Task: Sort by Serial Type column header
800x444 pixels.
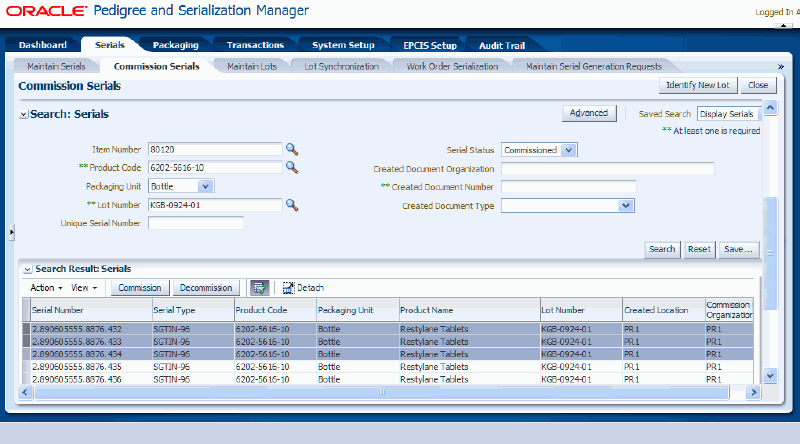Action: [x=193, y=310]
